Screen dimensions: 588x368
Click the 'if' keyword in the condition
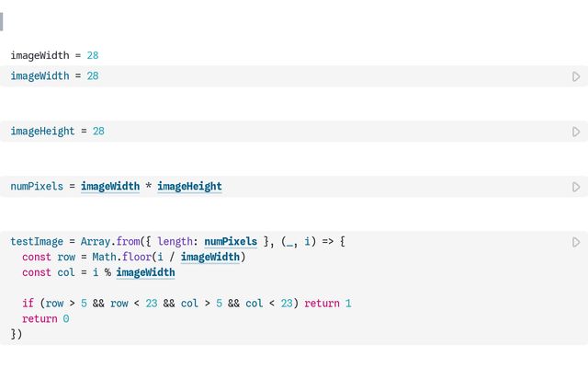[x=28, y=304]
